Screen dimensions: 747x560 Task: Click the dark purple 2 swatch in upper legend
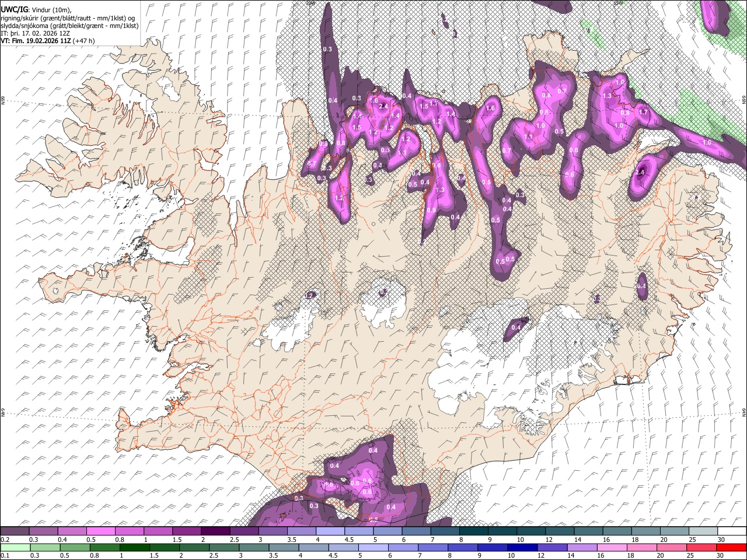point(215,531)
